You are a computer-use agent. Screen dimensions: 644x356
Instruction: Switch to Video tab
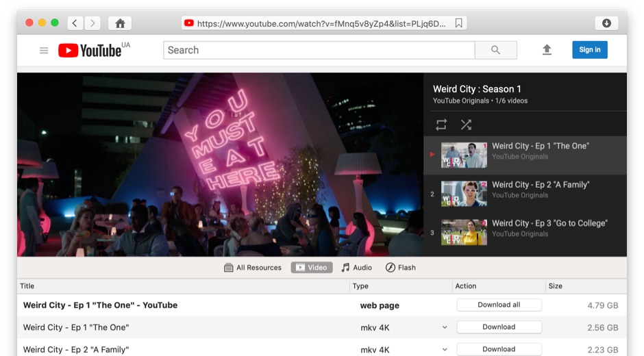click(x=312, y=268)
